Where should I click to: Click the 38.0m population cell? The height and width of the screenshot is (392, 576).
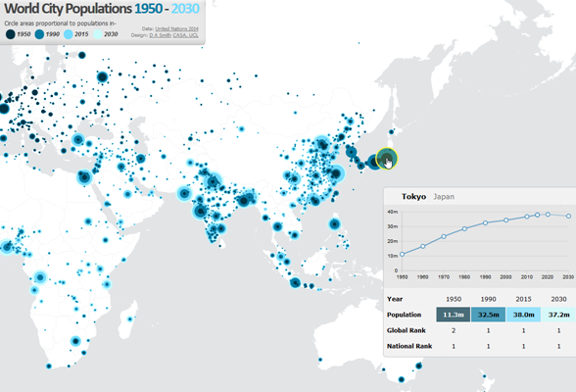[523, 315]
